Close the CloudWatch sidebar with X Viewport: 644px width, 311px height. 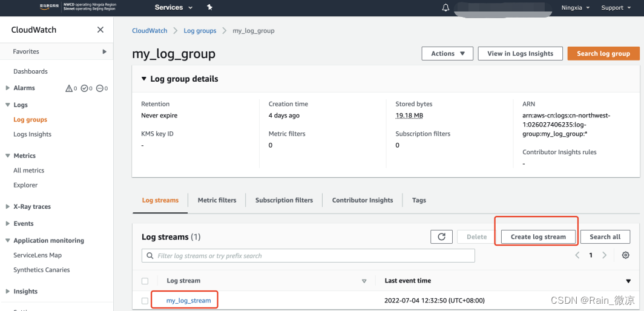[x=100, y=30]
